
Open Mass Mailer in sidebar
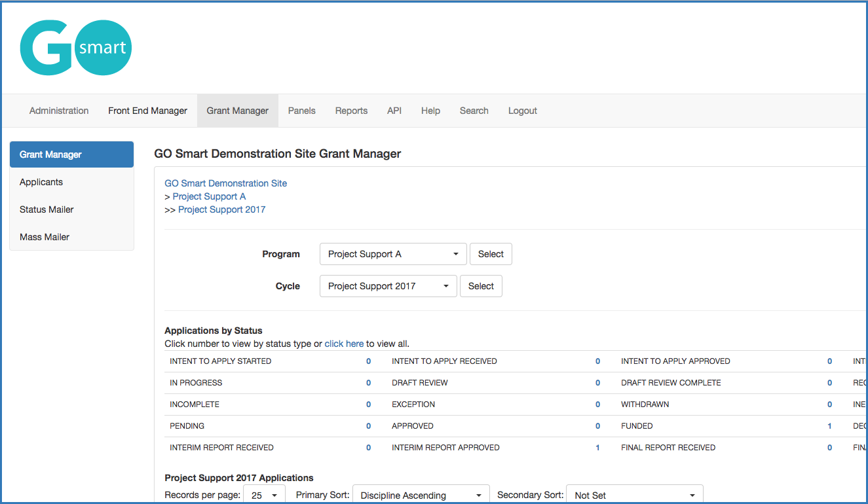(x=45, y=237)
